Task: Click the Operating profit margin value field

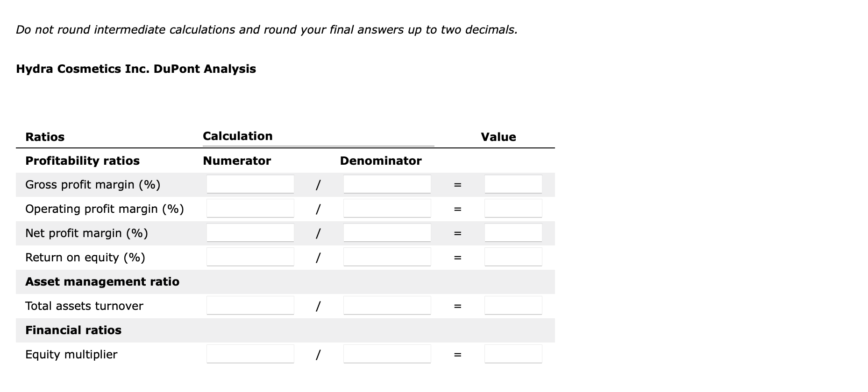Action: 512,209
